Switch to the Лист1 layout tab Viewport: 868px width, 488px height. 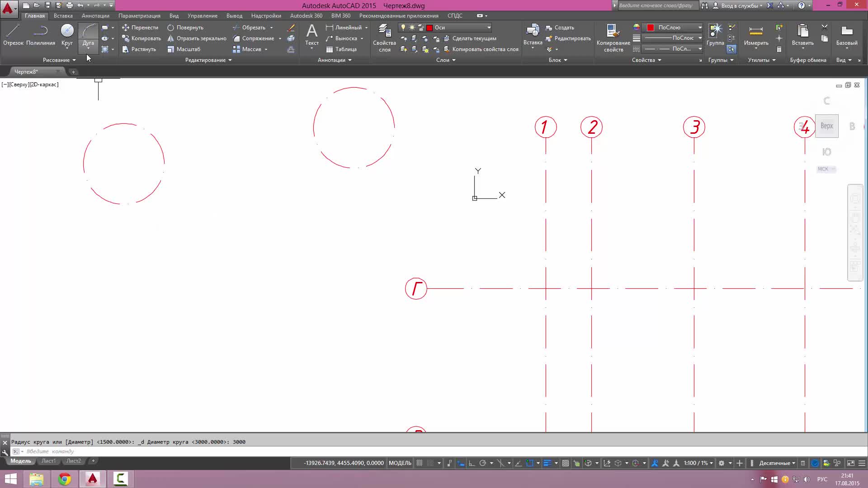[48, 461]
